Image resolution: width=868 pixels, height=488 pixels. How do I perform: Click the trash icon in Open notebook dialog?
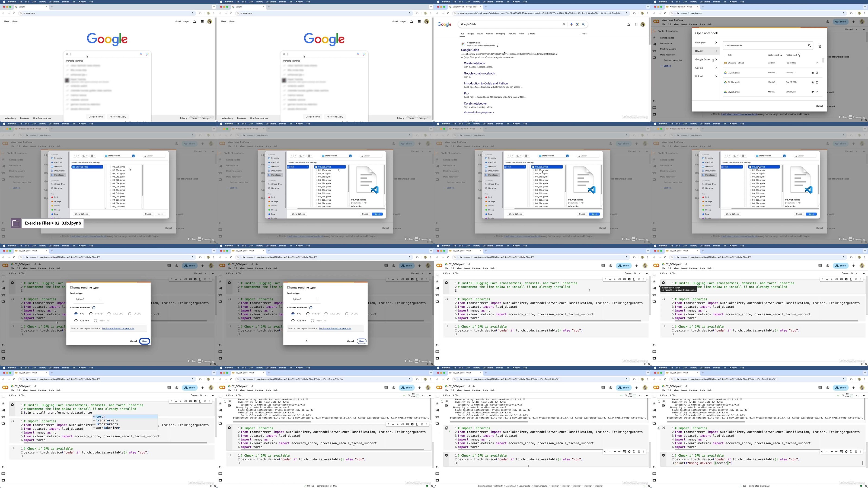820,46
